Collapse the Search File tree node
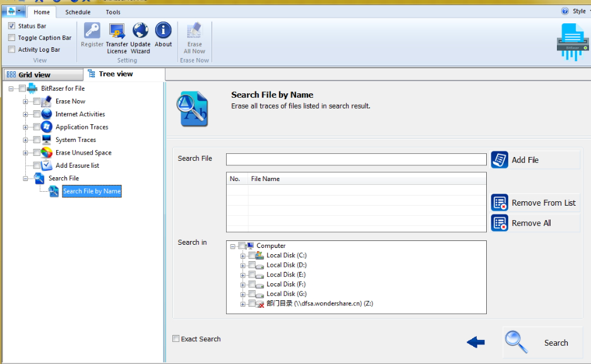591x364 pixels. coord(26,179)
